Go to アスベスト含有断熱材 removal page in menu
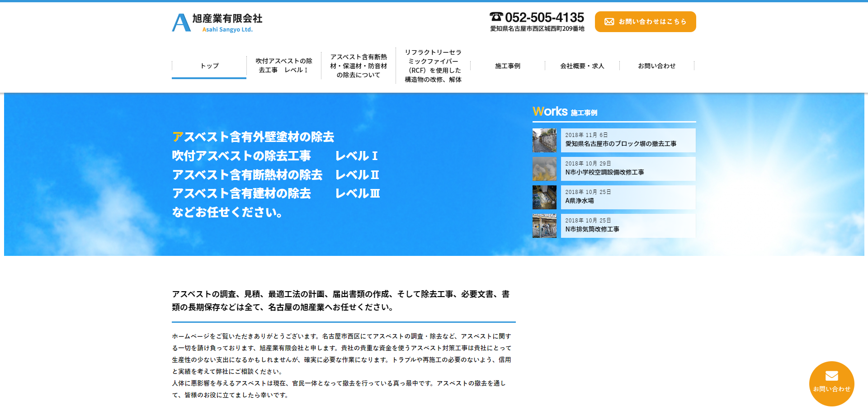The width and height of the screenshot is (868, 420). click(x=358, y=66)
